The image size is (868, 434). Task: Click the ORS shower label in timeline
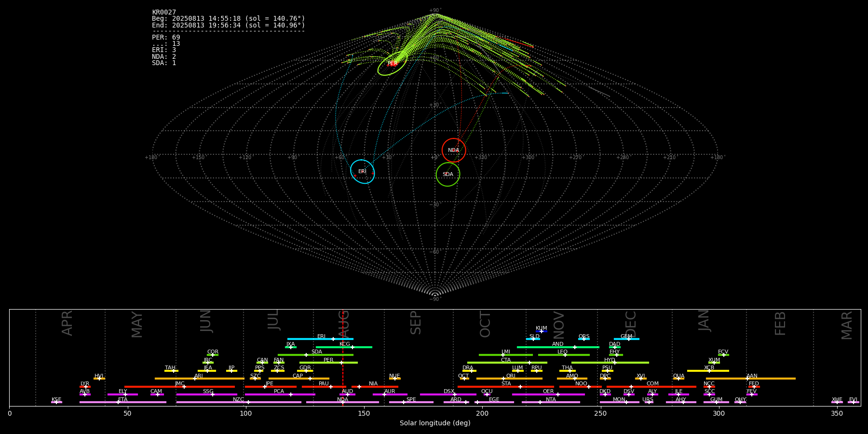point(584,336)
